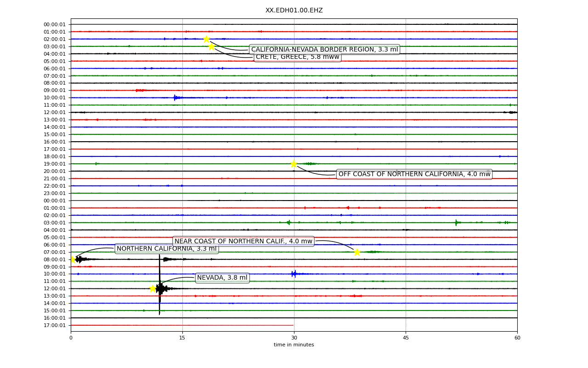
Task: Click the star on the 19:00:01 trace
Action: point(294,164)
